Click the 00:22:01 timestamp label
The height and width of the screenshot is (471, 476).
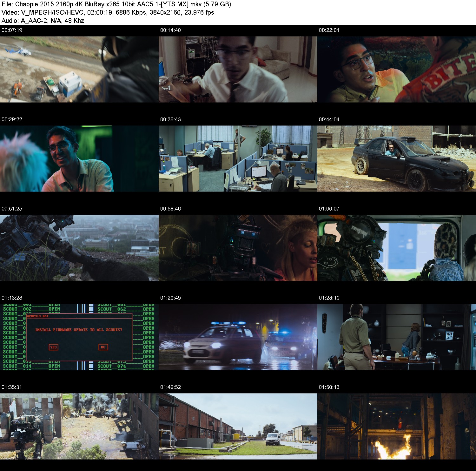click(x=329, y=30)
